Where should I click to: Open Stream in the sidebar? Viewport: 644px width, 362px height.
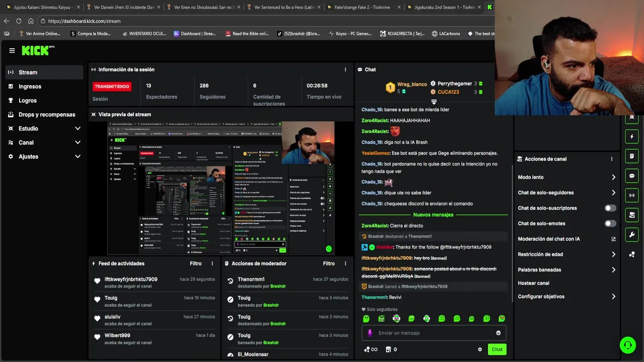click(x=44, y=72)
